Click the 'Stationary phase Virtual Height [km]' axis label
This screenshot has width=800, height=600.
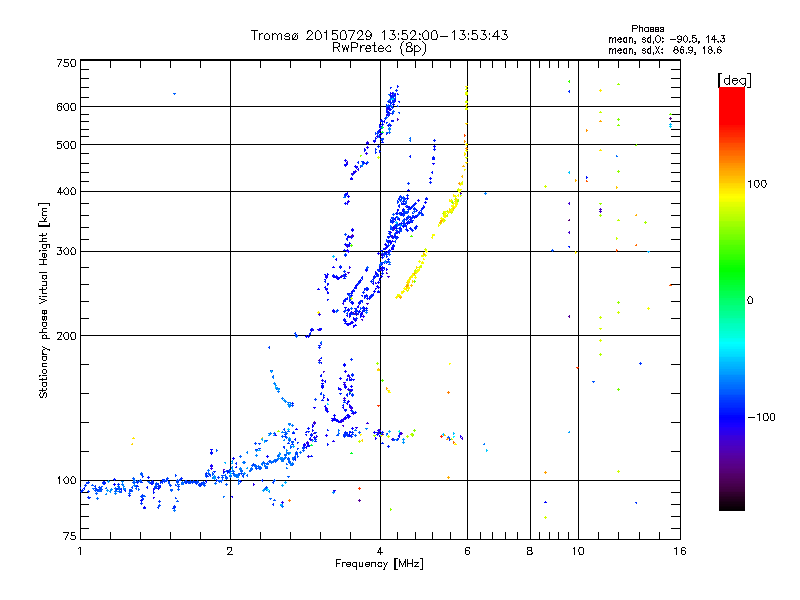[x=44, y=301]
